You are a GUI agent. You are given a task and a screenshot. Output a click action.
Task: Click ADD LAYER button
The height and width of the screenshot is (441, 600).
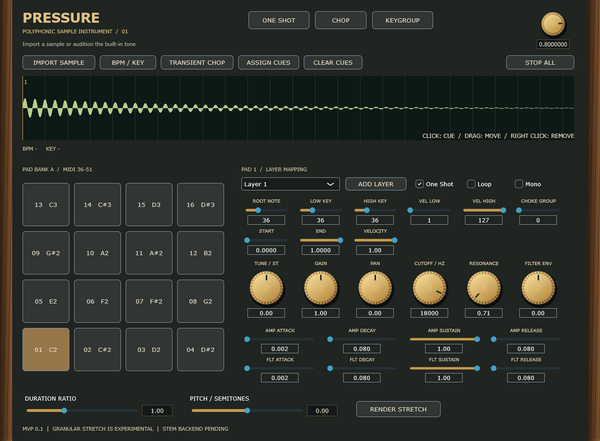click(375, 184)
